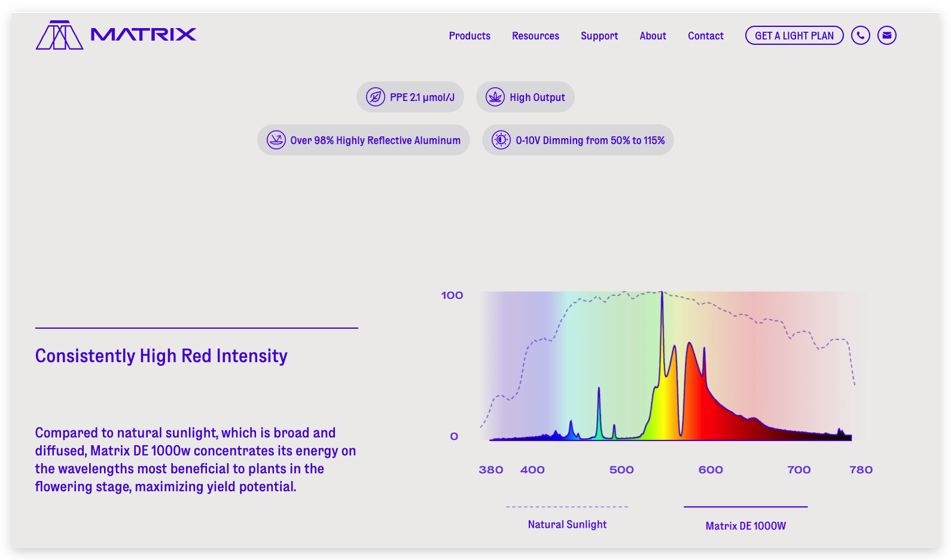Click the leaf icon beside PPE 2.1
This screenshot has width=951, height=560.
pos(376,97)
